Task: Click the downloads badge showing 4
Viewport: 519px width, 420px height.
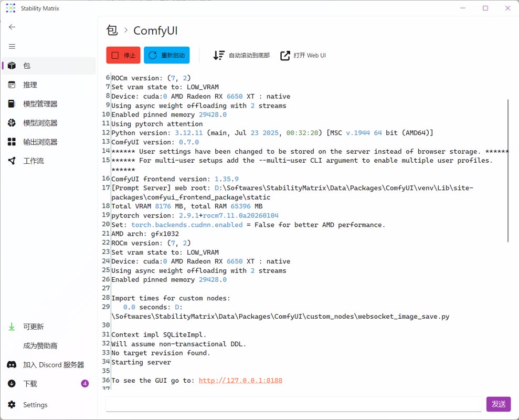Action: coord(84,384)
